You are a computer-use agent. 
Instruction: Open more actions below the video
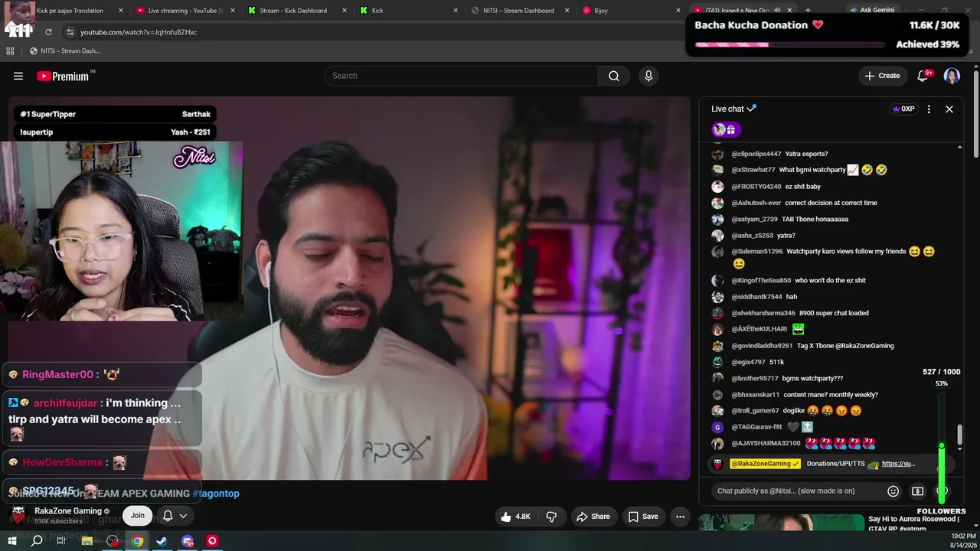point(680,517)
